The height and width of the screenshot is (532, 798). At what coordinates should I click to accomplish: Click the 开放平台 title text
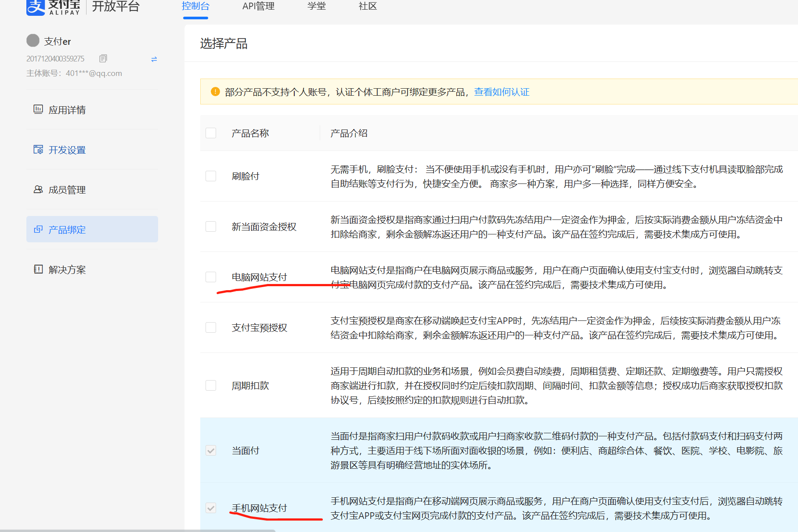116,7
